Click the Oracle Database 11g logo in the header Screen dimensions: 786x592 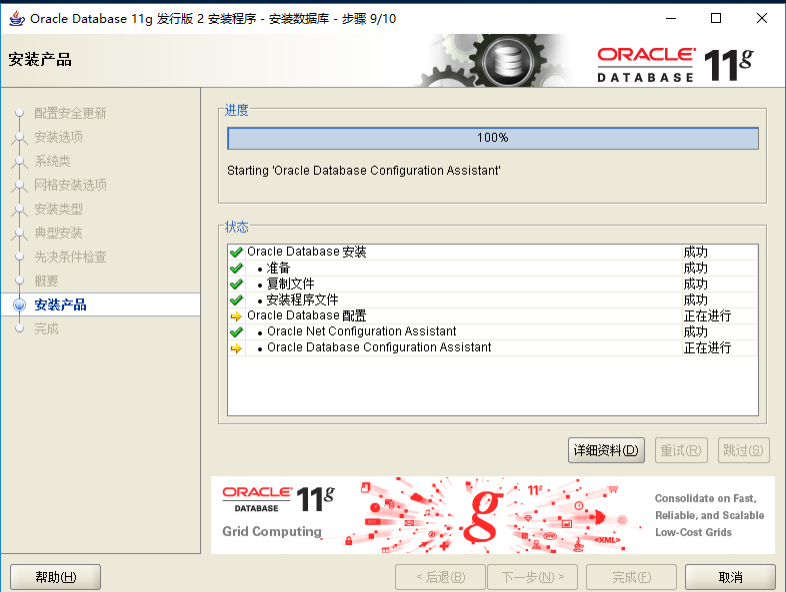[675, 65]
